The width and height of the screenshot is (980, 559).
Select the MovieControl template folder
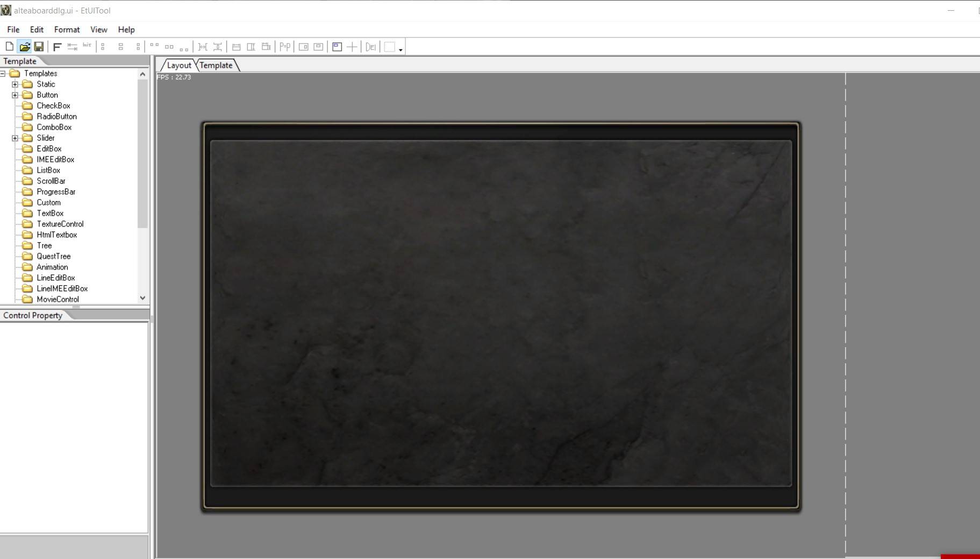click(58, 299)
